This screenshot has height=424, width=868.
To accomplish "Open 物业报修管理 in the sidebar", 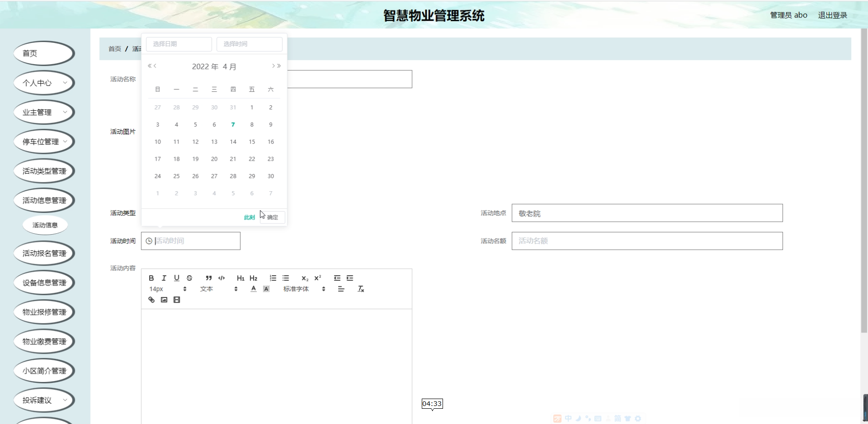I will coord(44,312).
